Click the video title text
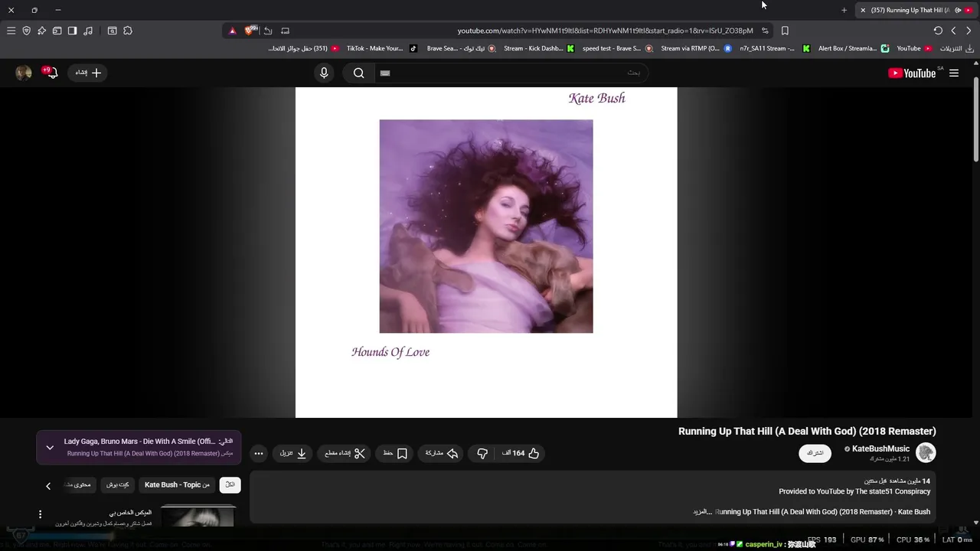The width and height of the screenshot is (980, 551). click(x=807, y=431)
